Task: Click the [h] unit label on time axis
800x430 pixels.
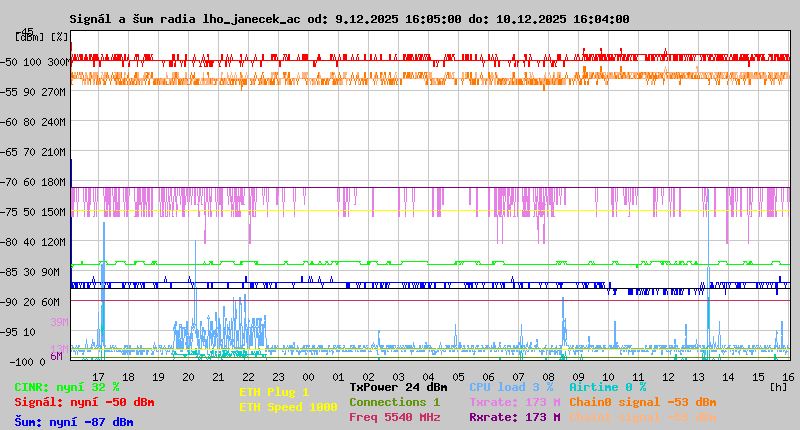Action: tap(777, 386)
